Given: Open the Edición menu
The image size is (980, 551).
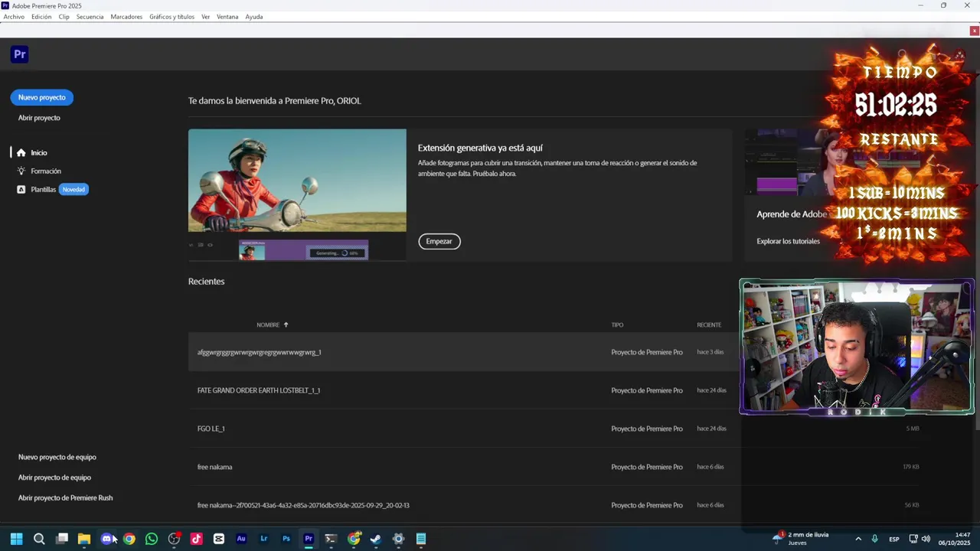Looking at the screenshot, I should tap(41, 17).
